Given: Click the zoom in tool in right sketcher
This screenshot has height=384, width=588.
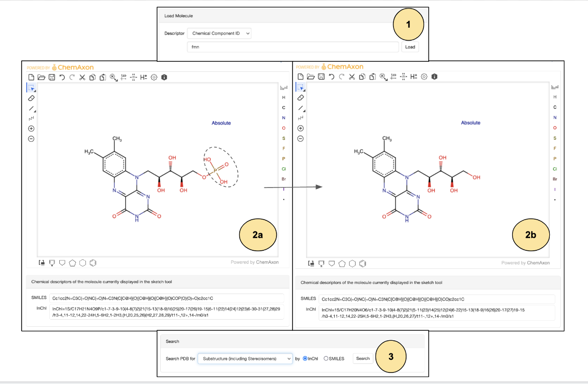Looking at the screenshot, I should [x=301, y=128].
